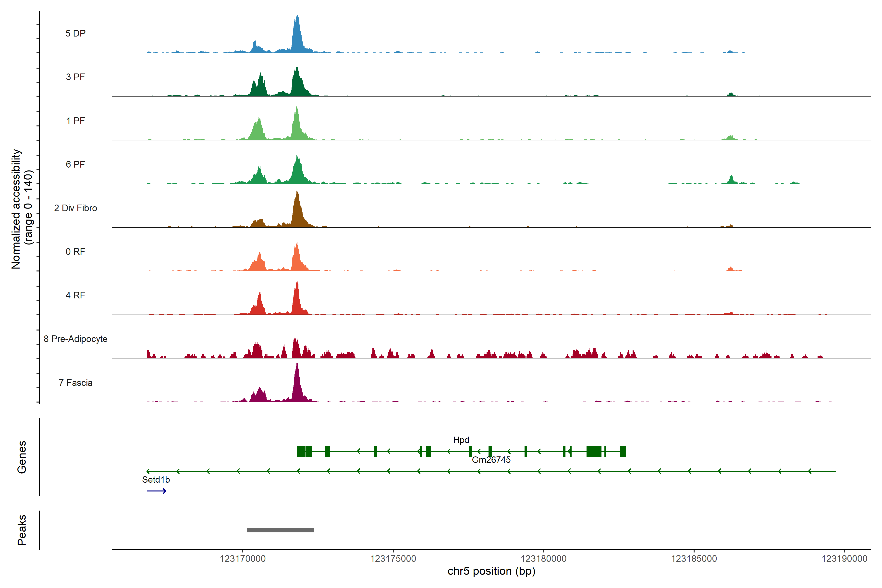Click the Genes panel label

[22, 457]
